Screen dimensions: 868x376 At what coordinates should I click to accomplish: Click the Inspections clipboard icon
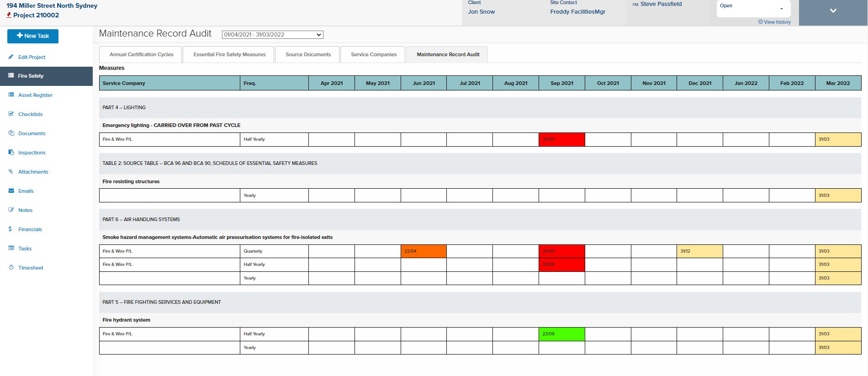click(x=11, y=152)
